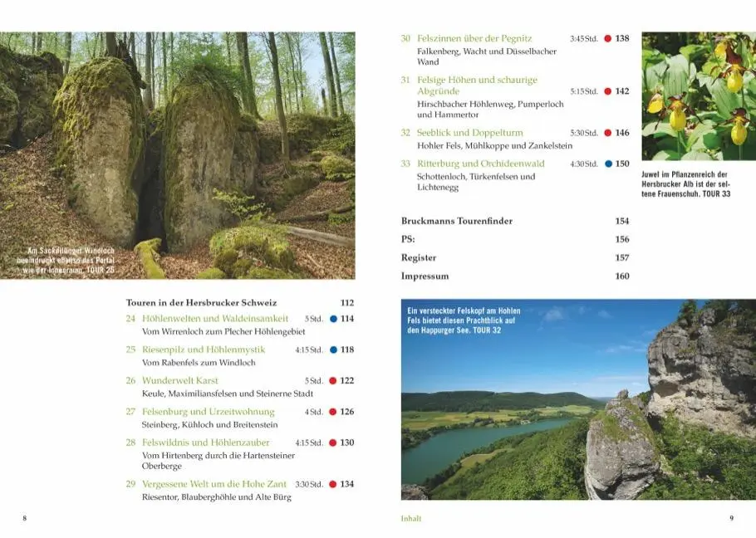The width and height of the screenshot is (756, 538).
Task: Select the Touren in der Hersbrucker Schweiz heading
Action: [x=202, y=302]
